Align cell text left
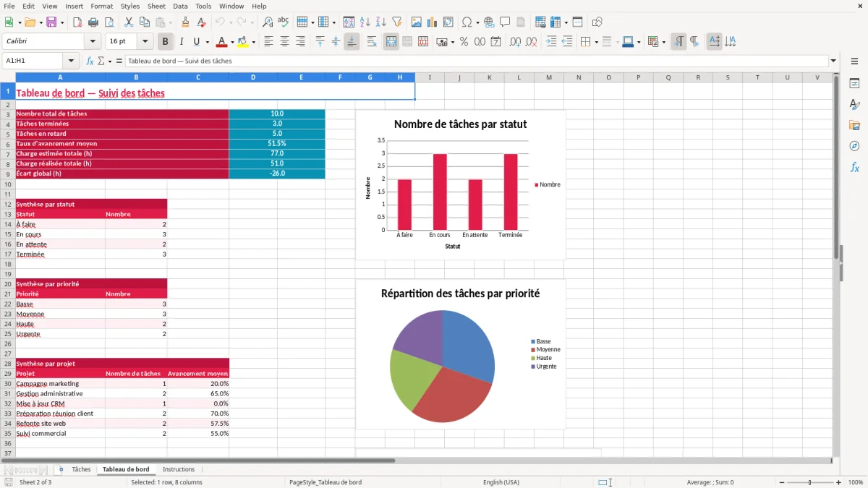 coord(269,42)
